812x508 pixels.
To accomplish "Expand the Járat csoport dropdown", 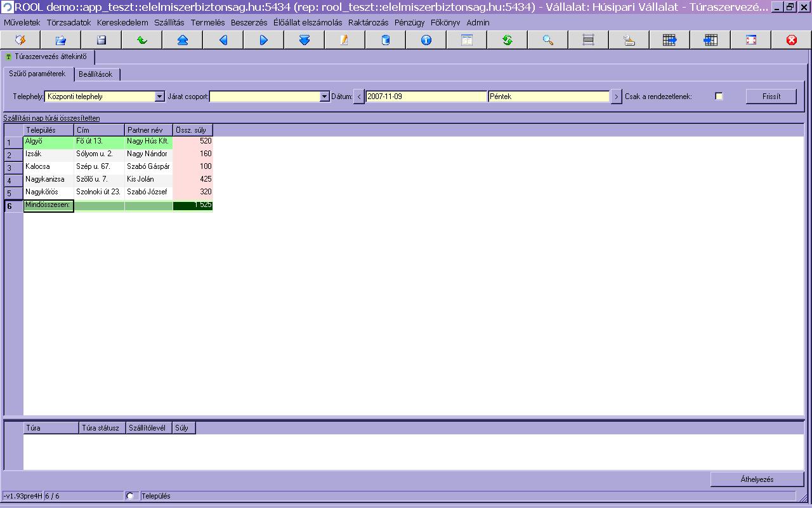I will (324, 97).
